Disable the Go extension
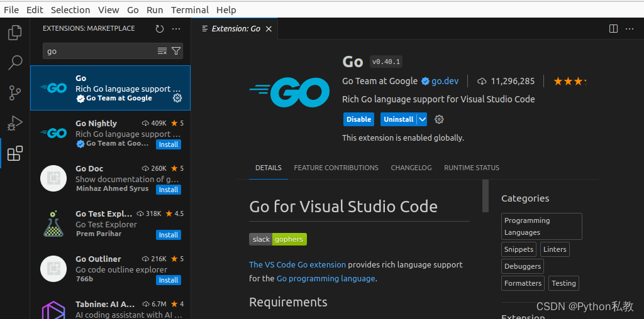This screenshot has height=319, width=644. (358, 119)
